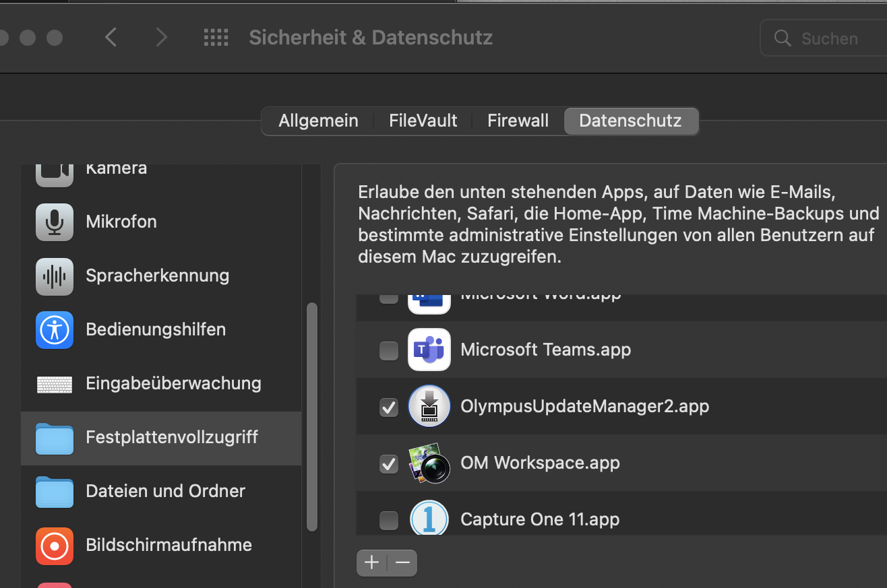Screen dimensions: 887x588
Task: Click the OlympusUpdateManager2 app icon
Action: (x=429, y=406)
